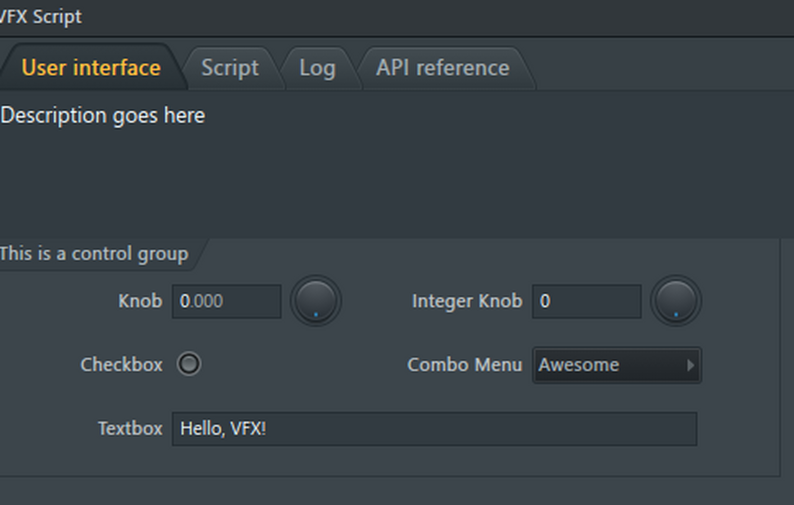Open the Combo Menu dropdown showing Awesome
The width and height of the screenshot is (794, 505).
click(617, 365)
